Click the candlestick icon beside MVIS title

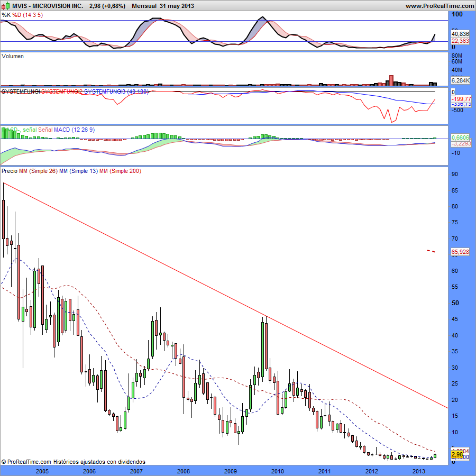(x=6, y=5)
